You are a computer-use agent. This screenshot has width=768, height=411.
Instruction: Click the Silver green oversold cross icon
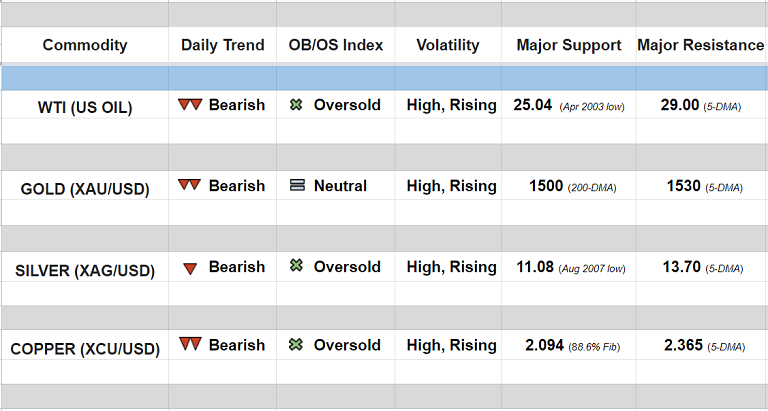[296, 267]
